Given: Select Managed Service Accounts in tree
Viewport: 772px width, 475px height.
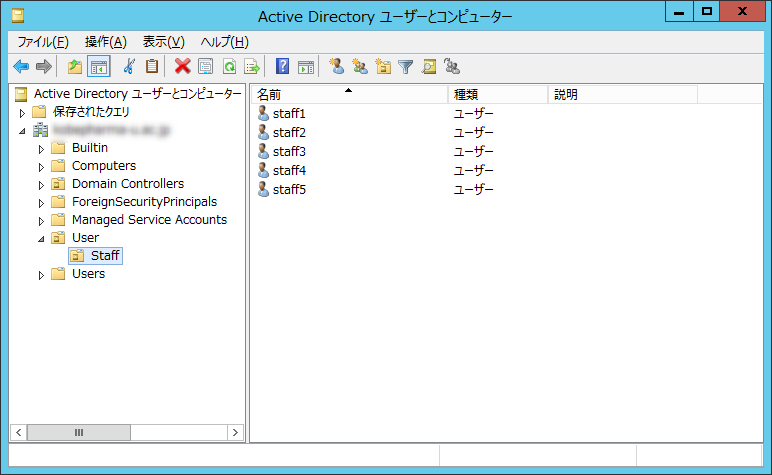Looking at the screenshot, I should (x=149, y=220).
